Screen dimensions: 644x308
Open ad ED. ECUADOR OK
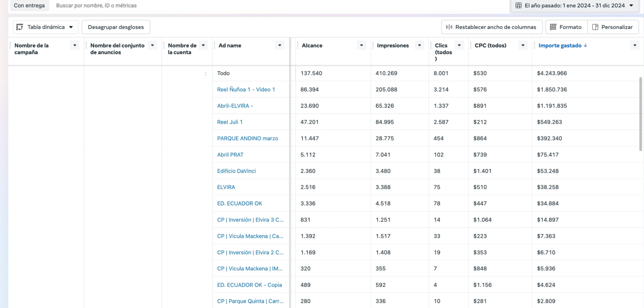(x=239, y=203)
